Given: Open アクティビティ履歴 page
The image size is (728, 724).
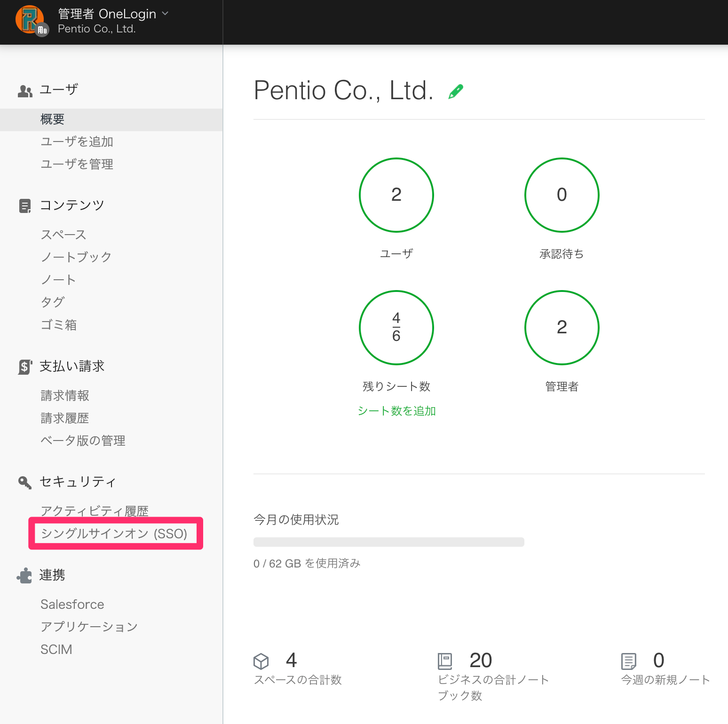Looking at the screenshot, I should tap(95, 511).
